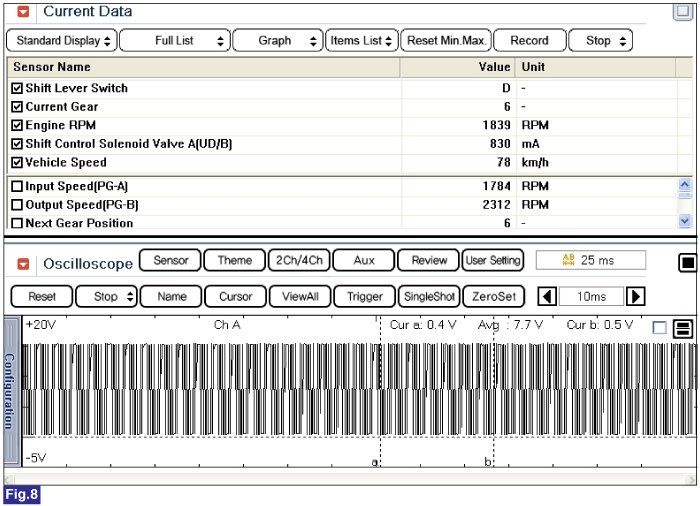Decrease time division with left arrow
700x506 pixels.
pyautogui.click(x=547, y=296)
